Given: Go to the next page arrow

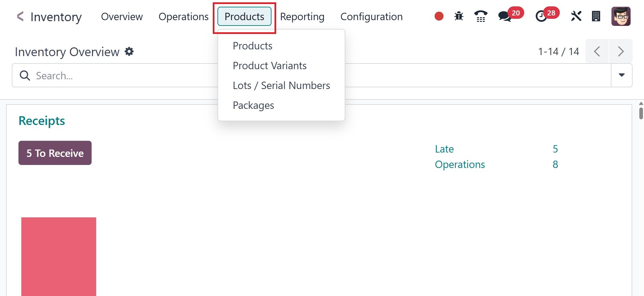Looking at the screenshot, I should pos(621,51).
